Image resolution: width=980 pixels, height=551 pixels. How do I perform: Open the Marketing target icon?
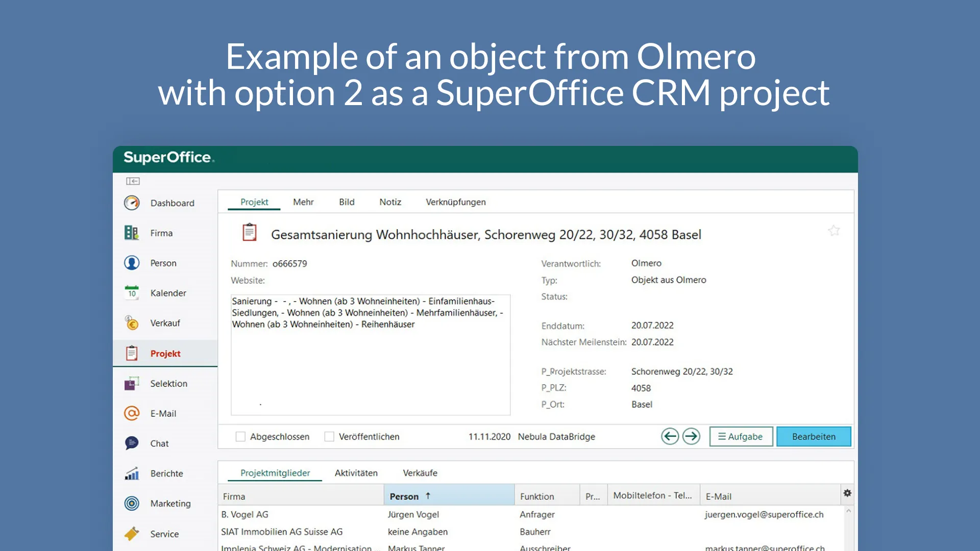pos(132,504)
